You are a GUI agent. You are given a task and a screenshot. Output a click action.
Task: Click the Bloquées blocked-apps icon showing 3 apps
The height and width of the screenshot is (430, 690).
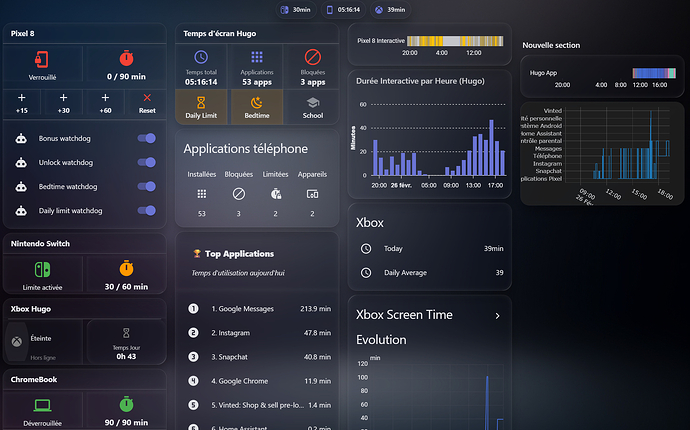pyautogui.click(x=312, y=58)
